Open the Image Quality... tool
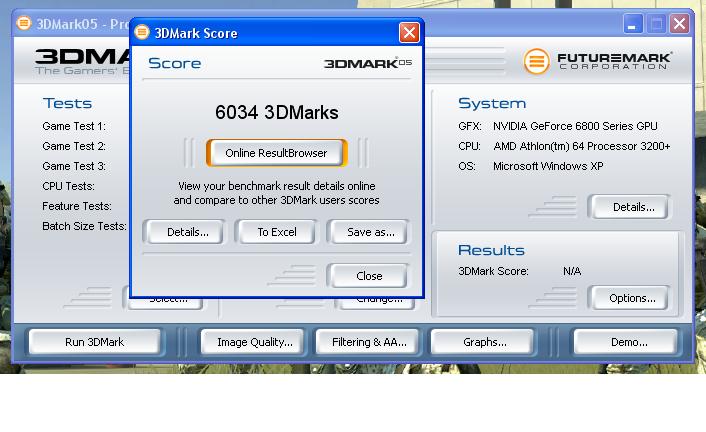This screenshot has width=706, height=432. [254, 342]
